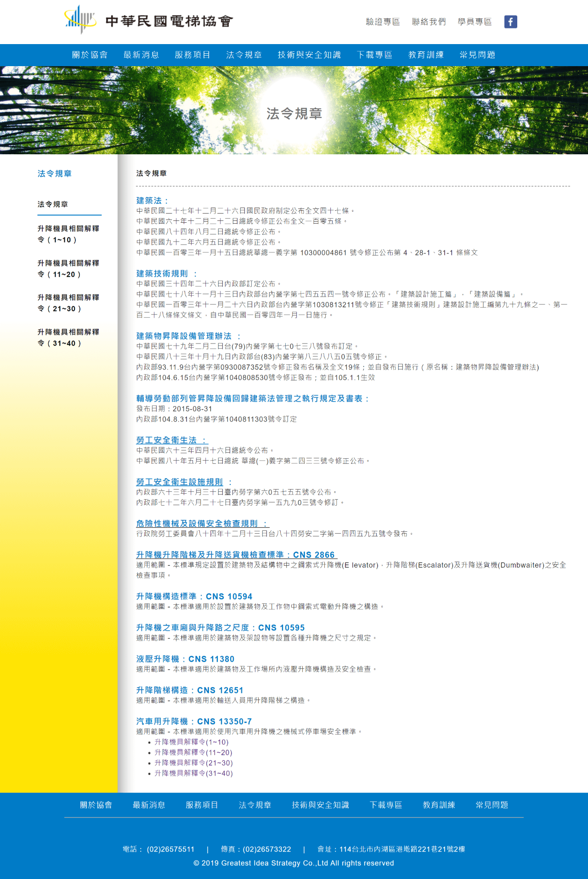This screenshot has width=588, height=879.
Task: Click 液壓升降機:CNS 11380 heading
Action: [185, 659]
